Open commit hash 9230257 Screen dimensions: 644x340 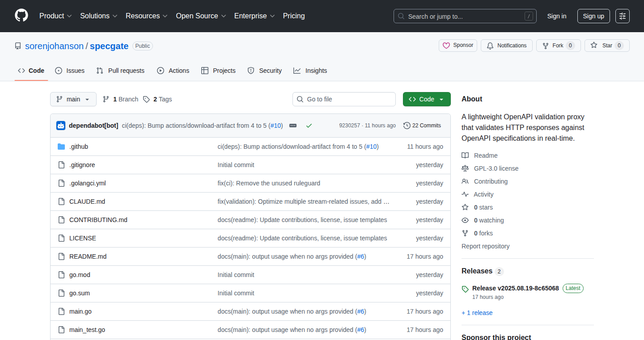[x=349, y=126]
